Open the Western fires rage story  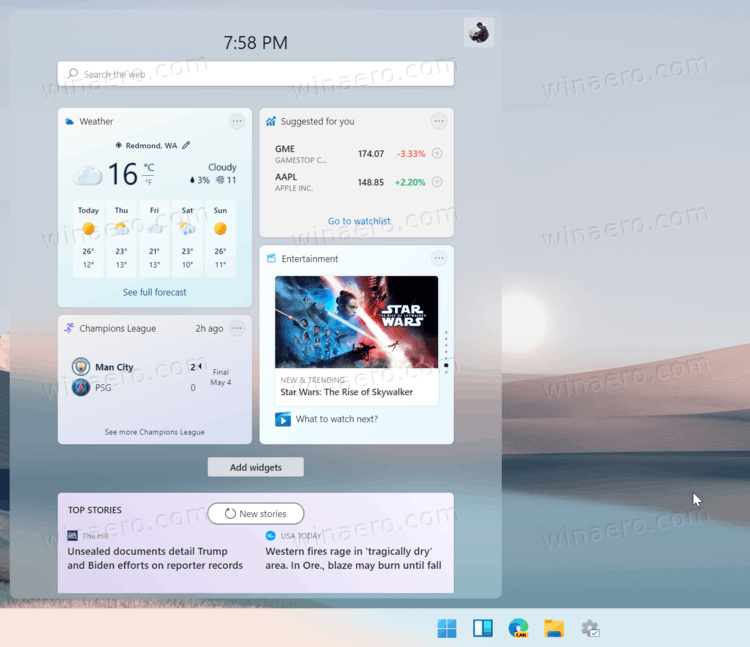pyautogui.click(x=353, y=558)
